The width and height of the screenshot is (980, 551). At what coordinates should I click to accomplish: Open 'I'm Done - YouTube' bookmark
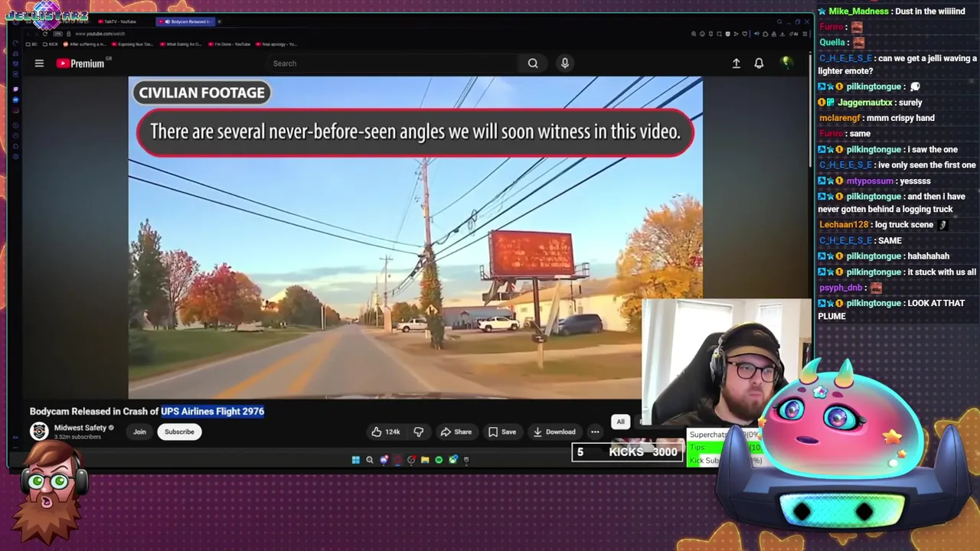click(229, 44)
